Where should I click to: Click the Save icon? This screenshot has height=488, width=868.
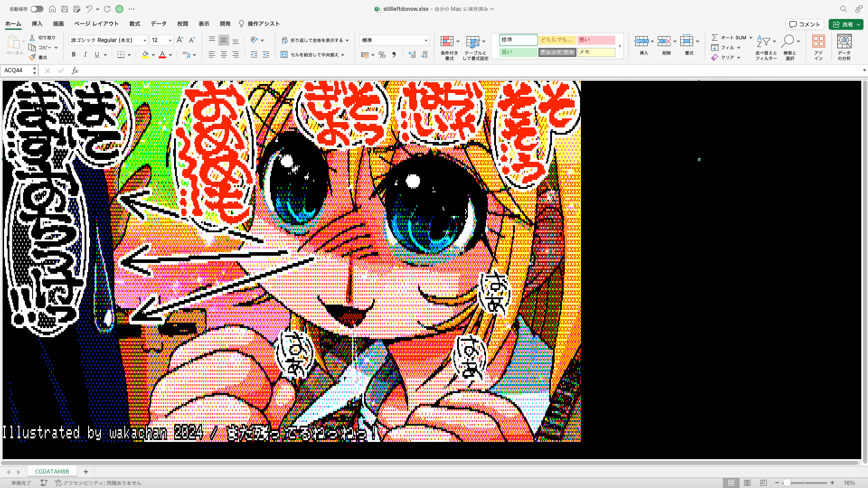pos(65,9)
